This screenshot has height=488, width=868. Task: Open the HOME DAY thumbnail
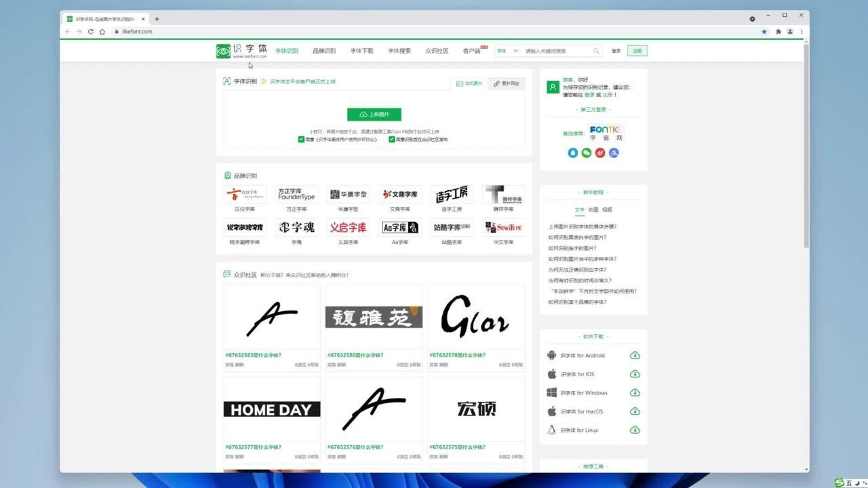(272, 409)
